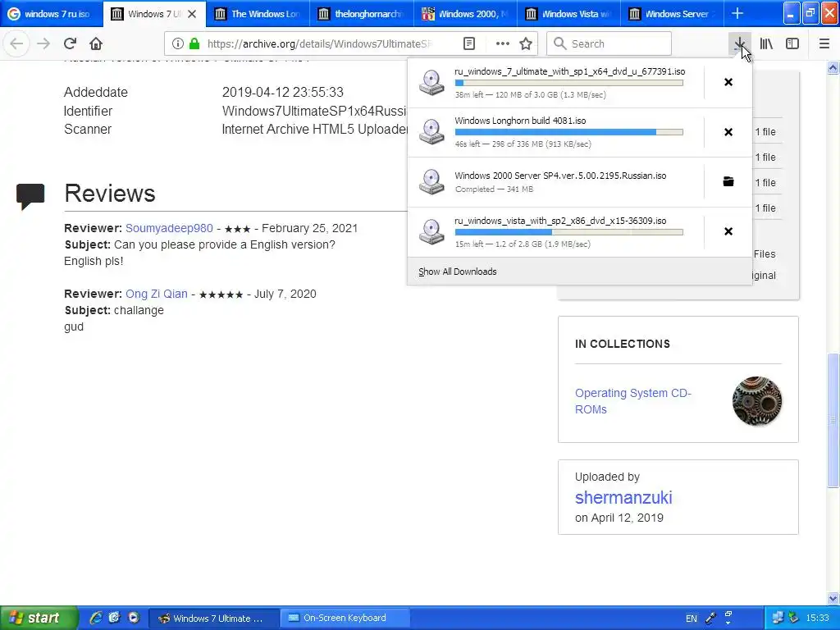The width and height of the screenshot is (840, 630).
Task: Open uploader shermanzuki's profile
Action: pos(623,497)
